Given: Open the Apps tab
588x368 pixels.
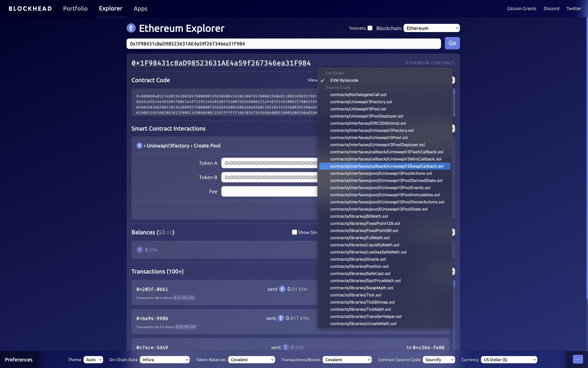Looking at the screenshot, I should pyautogui.click(x=140, y=9).
